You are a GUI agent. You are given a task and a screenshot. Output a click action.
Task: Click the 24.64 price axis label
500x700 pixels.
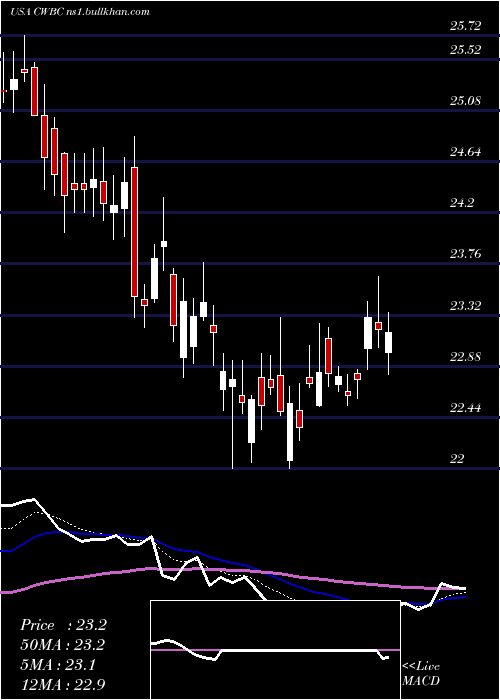click(x=465, y=152)
